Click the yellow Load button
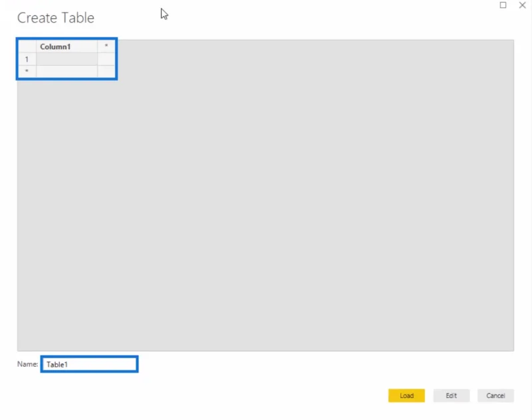Viewport: 532px width, 420px height. 406,395
